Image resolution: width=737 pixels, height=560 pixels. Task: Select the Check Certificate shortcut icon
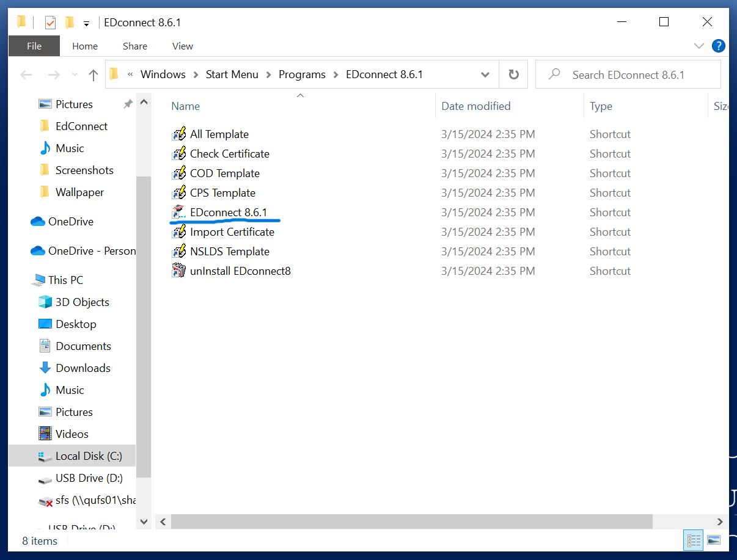click(x=179, y=154)
